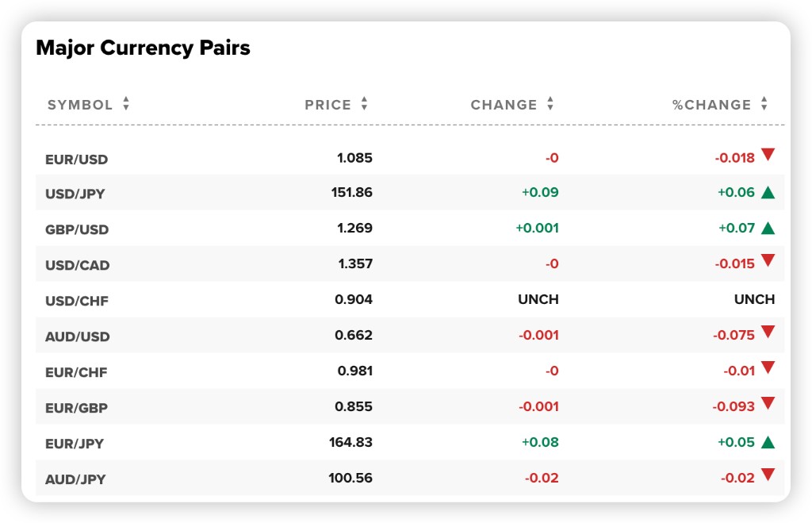Click the SYMBOL column header label
This screenshot has width=812, height=523.
(x=80, y=105)
